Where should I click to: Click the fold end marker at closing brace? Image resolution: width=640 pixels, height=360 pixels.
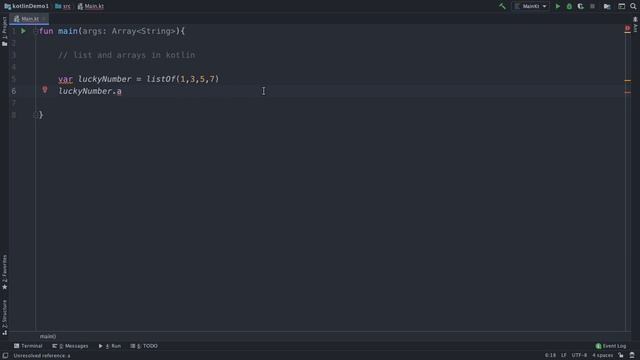point(36,115)
